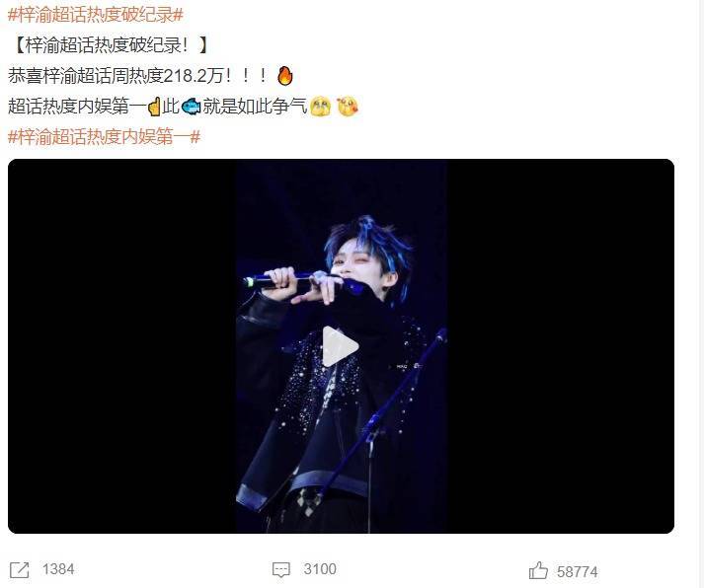704x588 pixels.
Task: Play the video with the center play button
Action: (x=340, y=346)
